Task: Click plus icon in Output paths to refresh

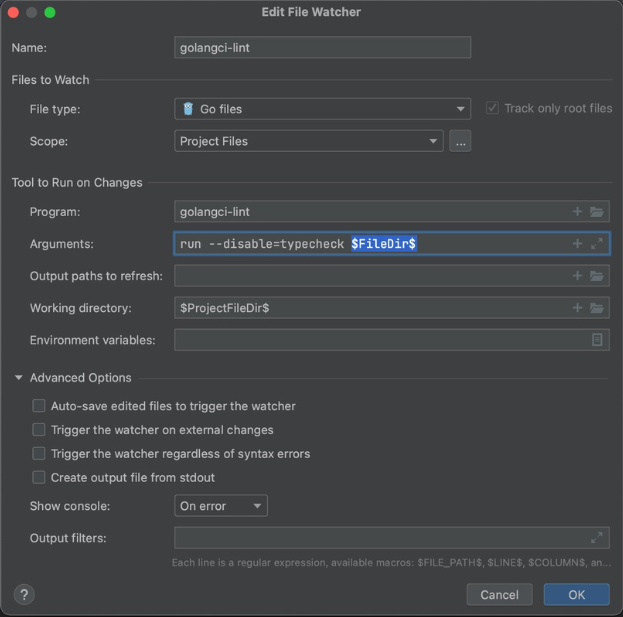Action: [x=577, y=276]
